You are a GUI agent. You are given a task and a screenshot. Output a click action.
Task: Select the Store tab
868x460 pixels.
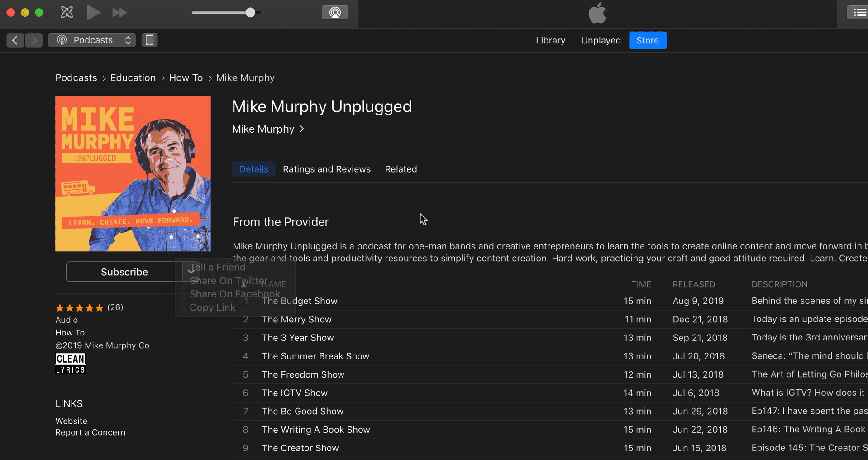coord(647,40)
